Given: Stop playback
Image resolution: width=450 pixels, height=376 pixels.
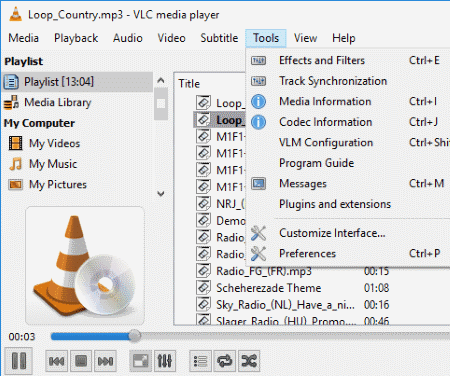Looking at the screenshot, I should tap(81, 361).
